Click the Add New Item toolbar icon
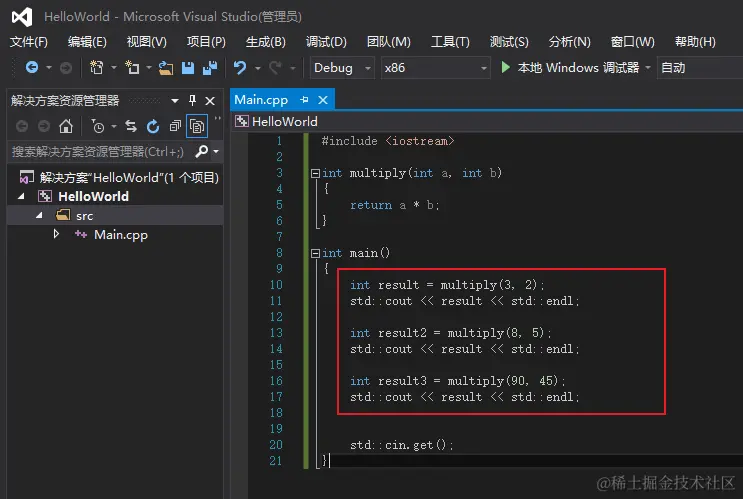 pos(132,68)
